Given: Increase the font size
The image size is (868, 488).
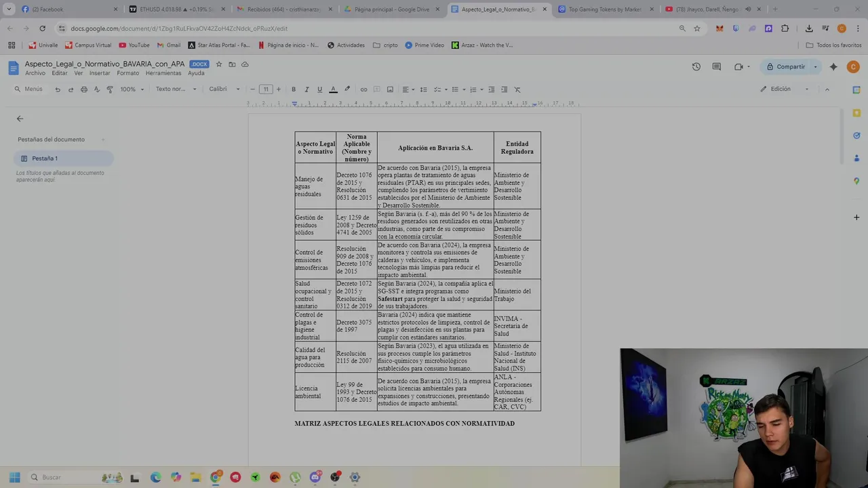Looking at the screenshot, I should 278,89.
